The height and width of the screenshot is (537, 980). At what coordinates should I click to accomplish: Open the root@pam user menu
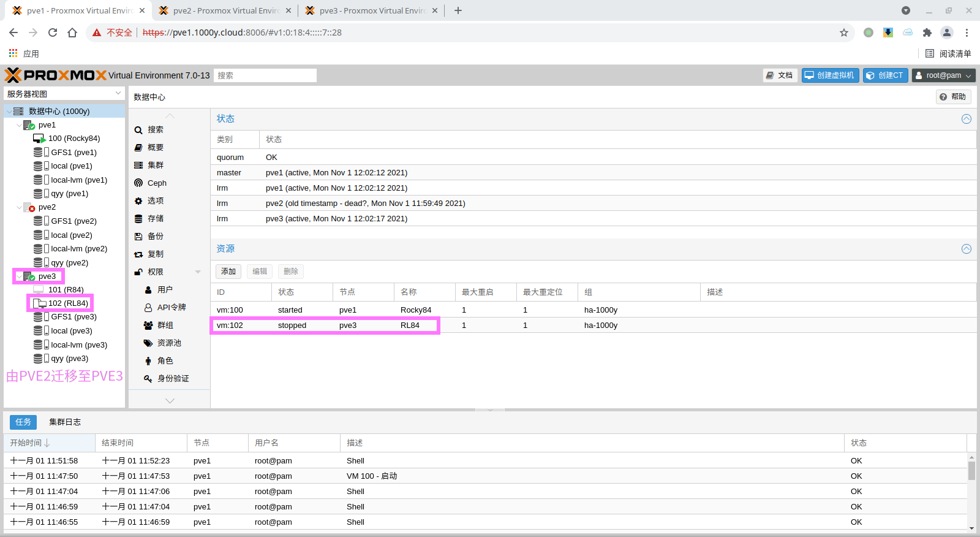pos(943,75)
